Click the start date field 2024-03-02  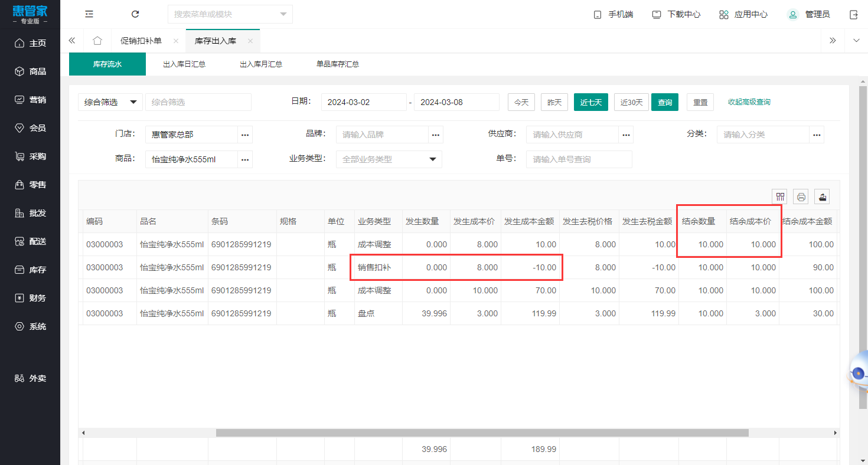364,102
